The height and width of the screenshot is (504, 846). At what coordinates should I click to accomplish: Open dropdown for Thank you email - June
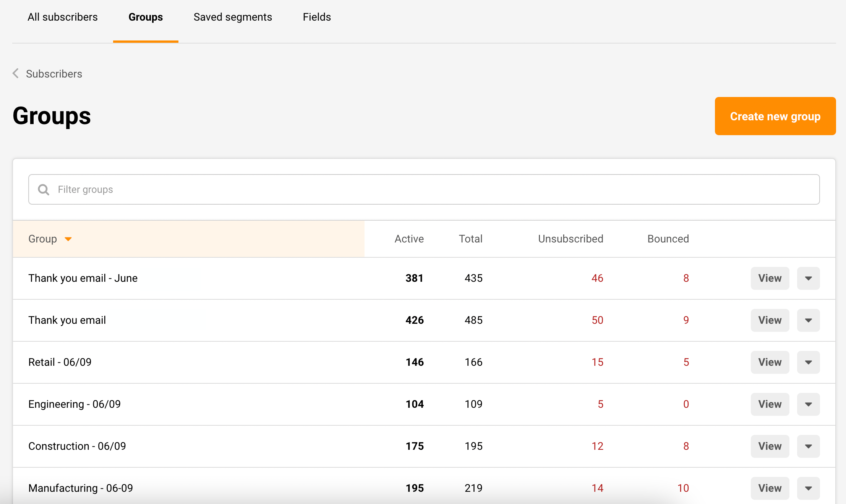(x=808, y=278)
